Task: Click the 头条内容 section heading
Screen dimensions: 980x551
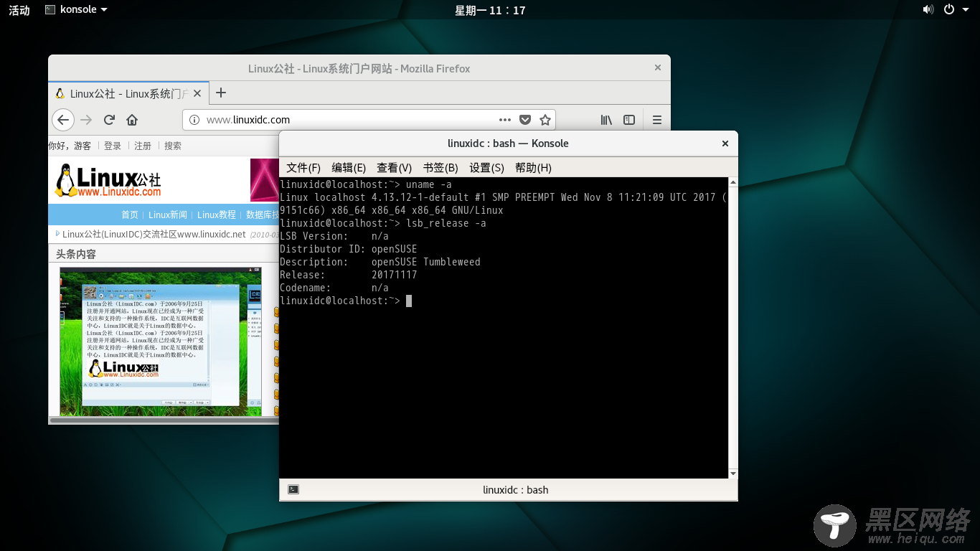Action: coord(76,254)
